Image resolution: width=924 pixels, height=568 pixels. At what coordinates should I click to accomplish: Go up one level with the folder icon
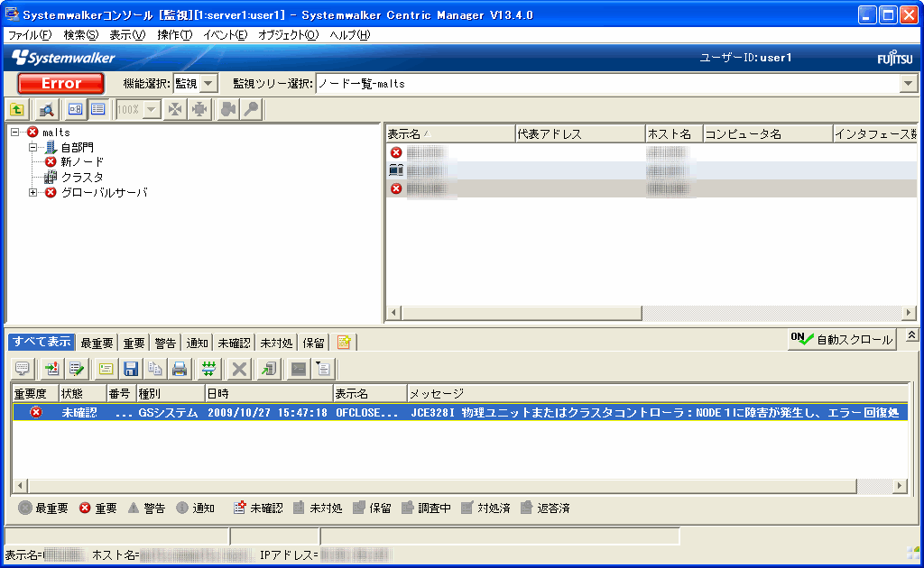[17, 109]
